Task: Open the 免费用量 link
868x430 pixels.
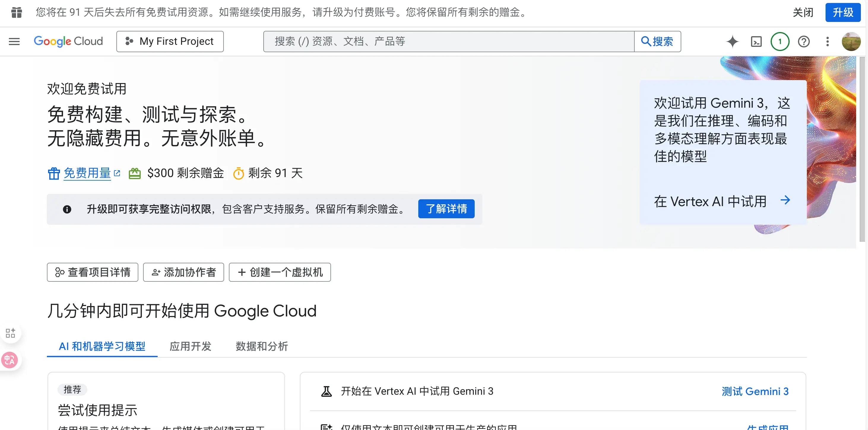Action: [87, 173]
